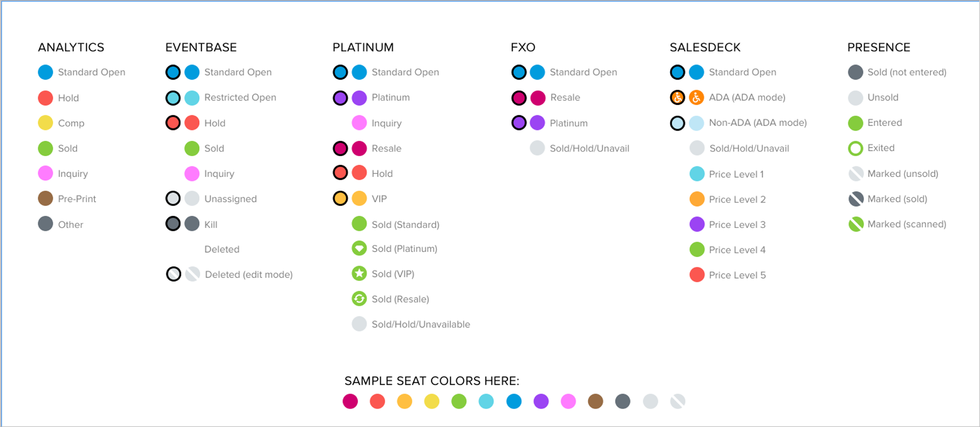Click the outlined Restricted Open cyan seat

coord(173,97)
